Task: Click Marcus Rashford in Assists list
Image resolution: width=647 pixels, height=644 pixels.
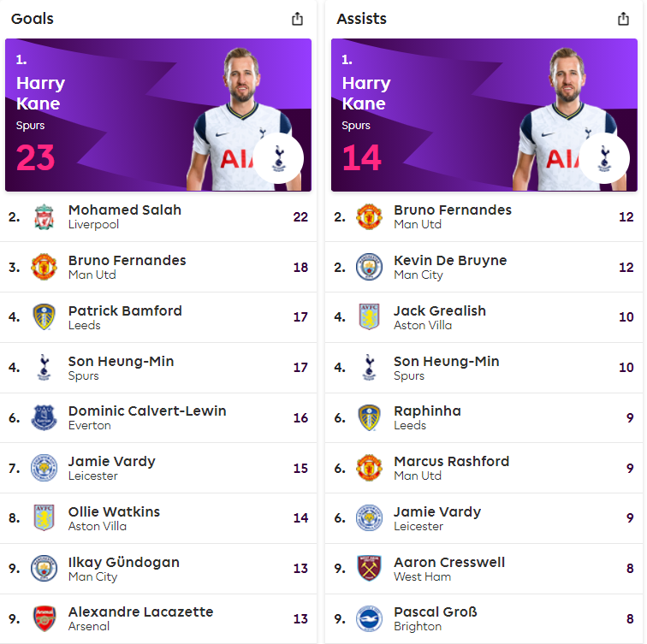Action: [x=452, y=461]
